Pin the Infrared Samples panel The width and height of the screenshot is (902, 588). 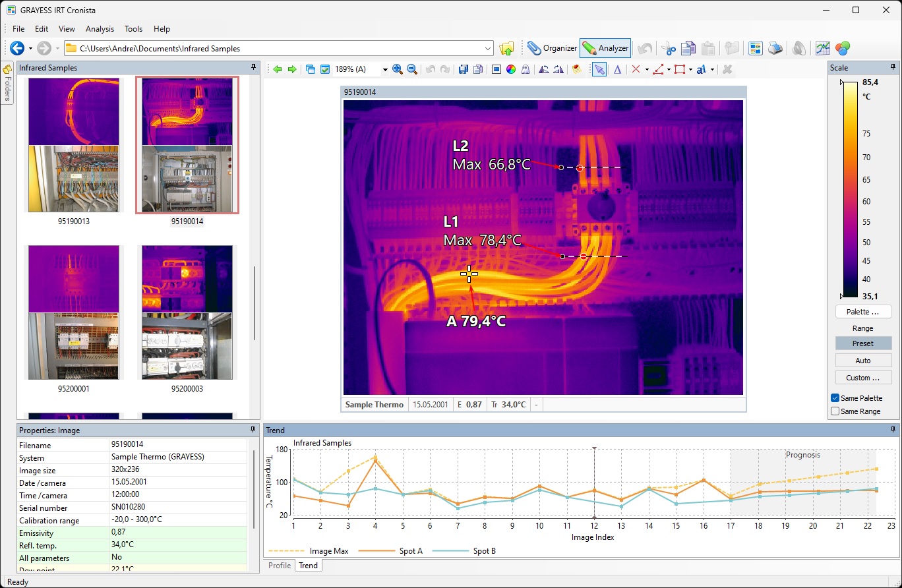[x=253, y=67]
